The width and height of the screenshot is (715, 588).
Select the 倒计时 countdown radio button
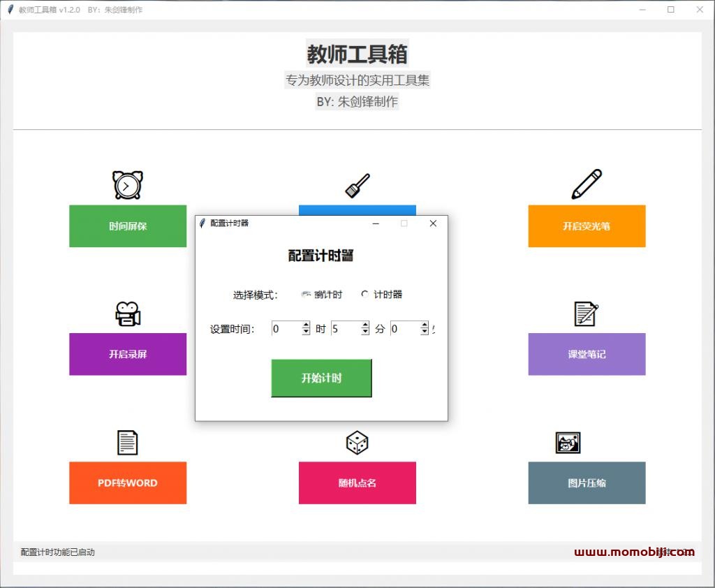pyautogui.click(x=306, y=295)
